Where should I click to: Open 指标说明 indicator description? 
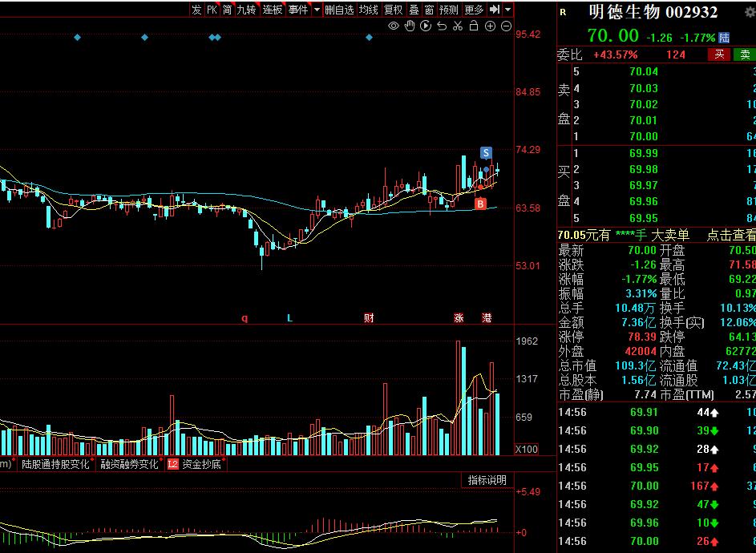pyautogui.click(x=487, y=480)
